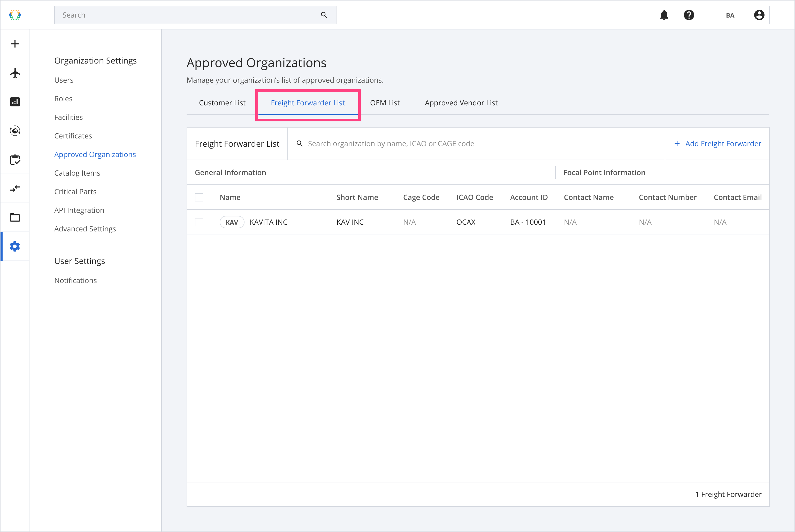Image resolution: width=795 pixels, height=532 pixels.
Task: Click the app logo in the top-left
Action: (15, 15)
